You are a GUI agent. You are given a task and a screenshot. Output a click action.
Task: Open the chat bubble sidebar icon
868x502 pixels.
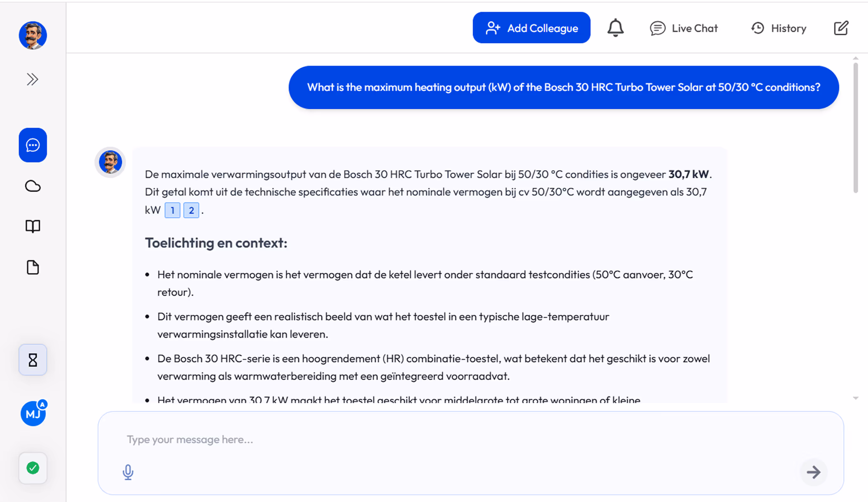[33, 145]
